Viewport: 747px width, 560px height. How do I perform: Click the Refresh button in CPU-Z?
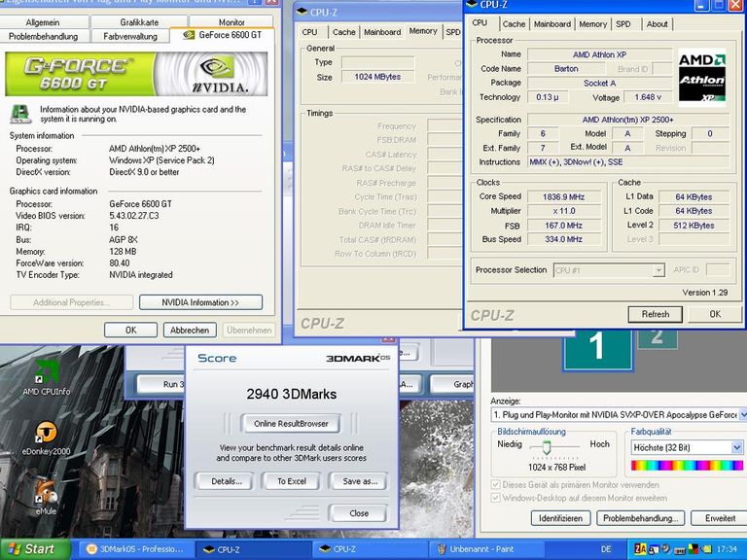655,314
